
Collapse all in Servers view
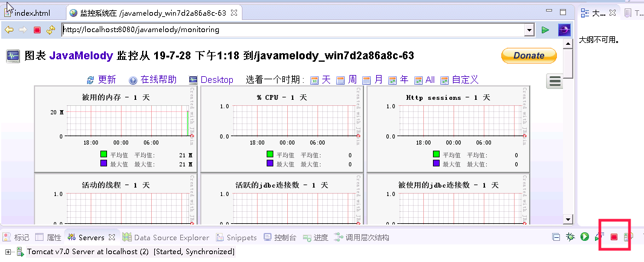(556, 237)
